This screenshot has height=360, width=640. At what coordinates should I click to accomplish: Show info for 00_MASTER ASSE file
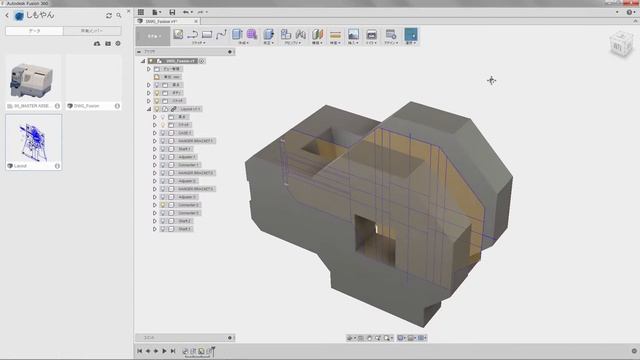point(57,106)
